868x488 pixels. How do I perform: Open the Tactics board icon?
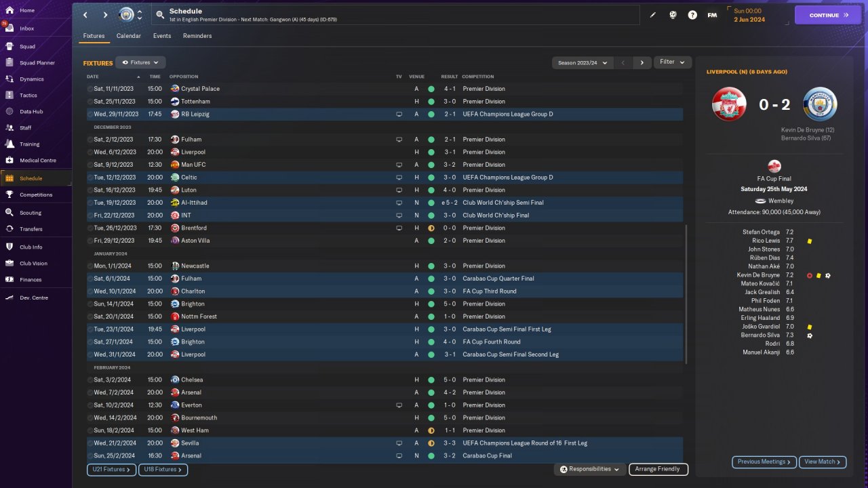click(9, 96)
